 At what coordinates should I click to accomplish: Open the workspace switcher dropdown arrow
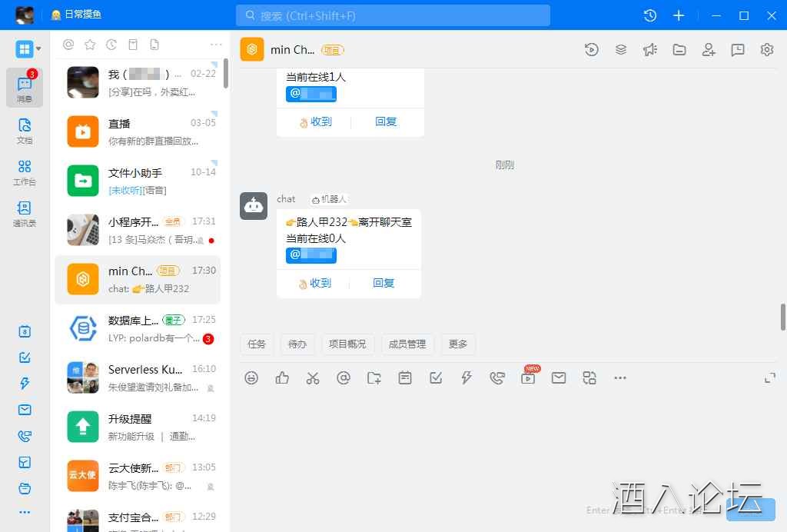pyautogui.click(x=38, y=49)
